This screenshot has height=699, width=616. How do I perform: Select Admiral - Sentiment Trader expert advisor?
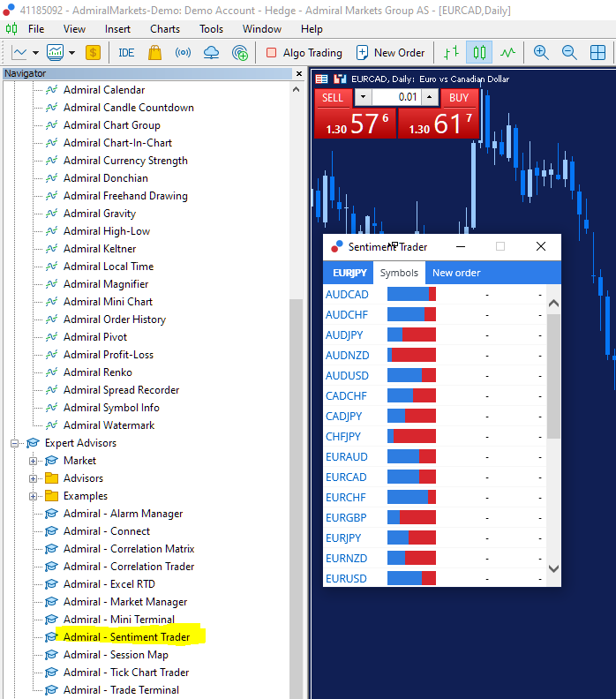click(126, 637)
